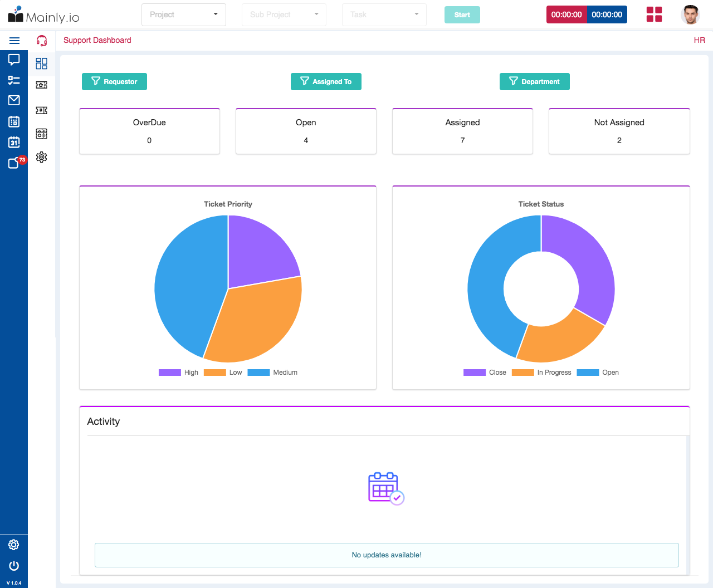This screenshot has height=588, width=713.
Task: Open the barcode ticket icon in the submenu
Action: 42,134
